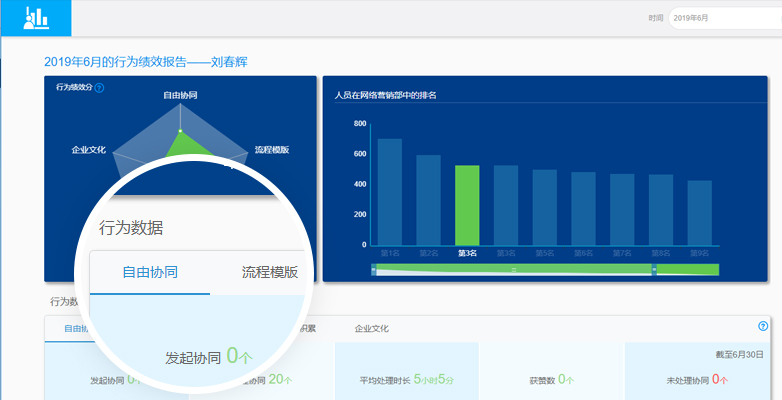This screenshot has width=782, height=400.
Task: Click right handle of chart zoom slider
Action: pos(654,270)
